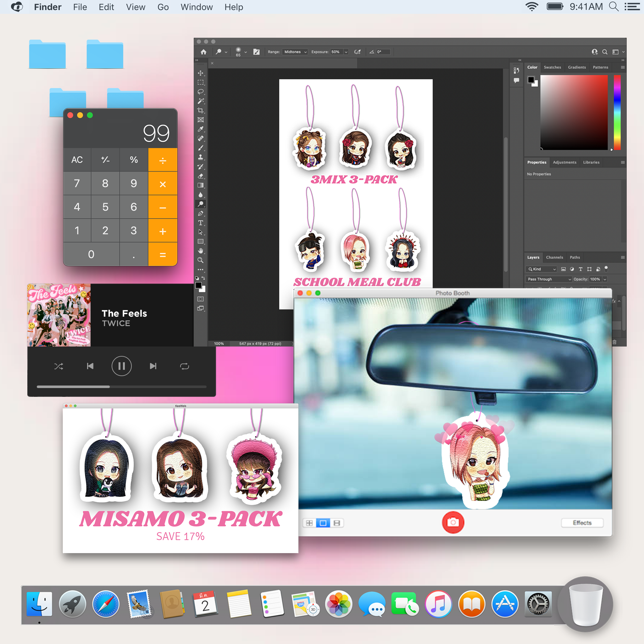Take a photo in Photo Booth
Viewport: 644px width, 644px height.
click(453, 523)
